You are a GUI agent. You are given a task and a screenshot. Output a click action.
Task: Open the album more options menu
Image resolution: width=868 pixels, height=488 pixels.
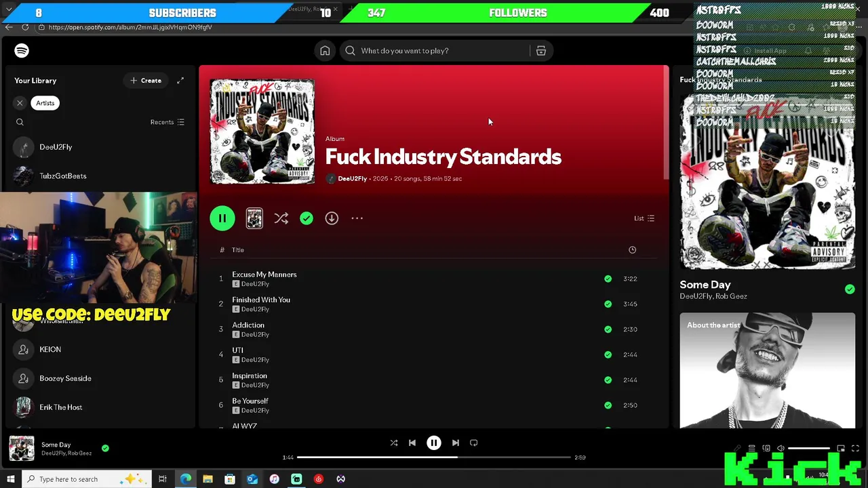(x=357, y=218)
